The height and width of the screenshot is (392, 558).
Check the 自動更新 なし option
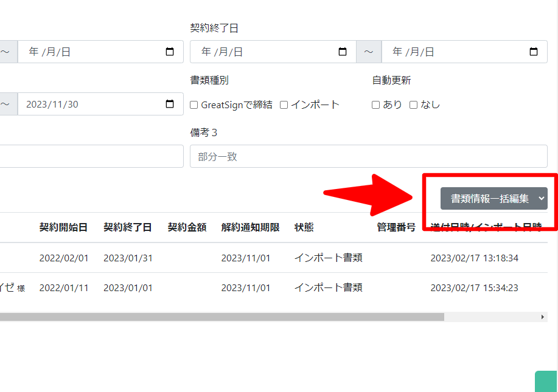(x=413, y=105)
